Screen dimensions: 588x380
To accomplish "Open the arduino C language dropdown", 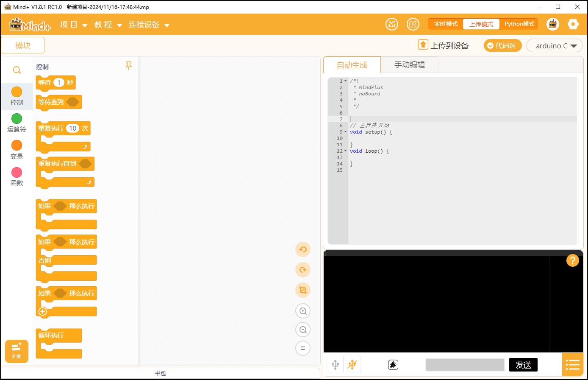I will [x=555, y=45].
